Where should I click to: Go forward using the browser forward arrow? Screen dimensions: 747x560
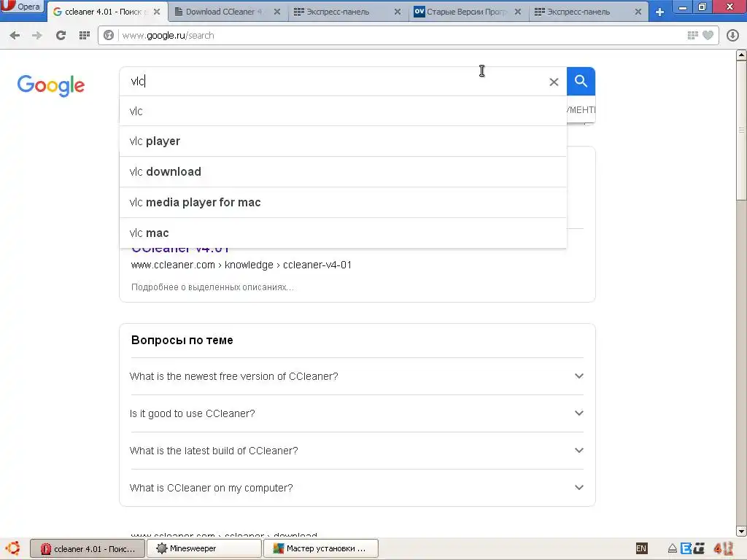tap(36, 35)
